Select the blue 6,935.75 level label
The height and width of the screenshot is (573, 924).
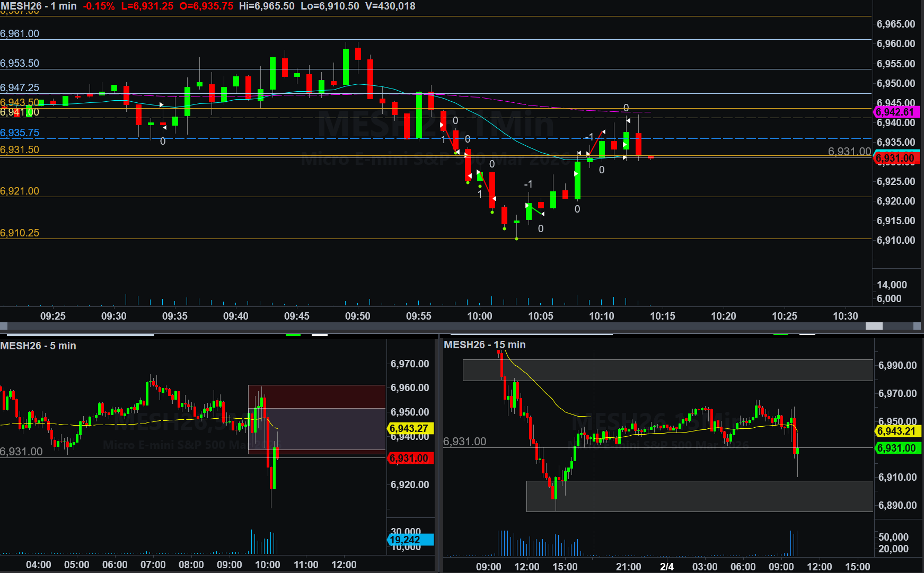(x=20, y=133)
